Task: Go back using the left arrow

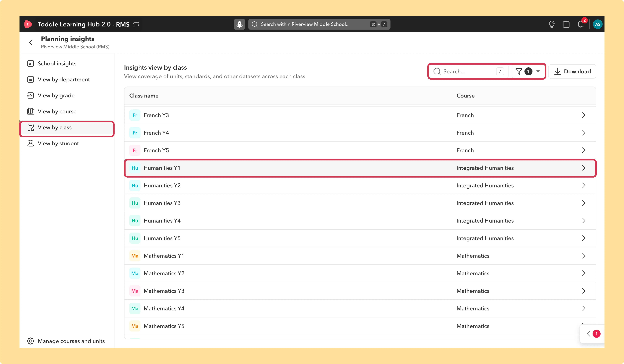Action: tap(31, 43)
